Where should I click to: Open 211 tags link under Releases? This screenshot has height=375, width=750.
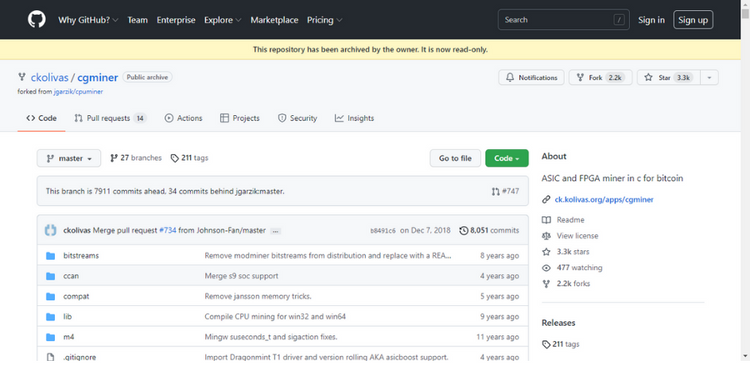click(x=561, y=344)
